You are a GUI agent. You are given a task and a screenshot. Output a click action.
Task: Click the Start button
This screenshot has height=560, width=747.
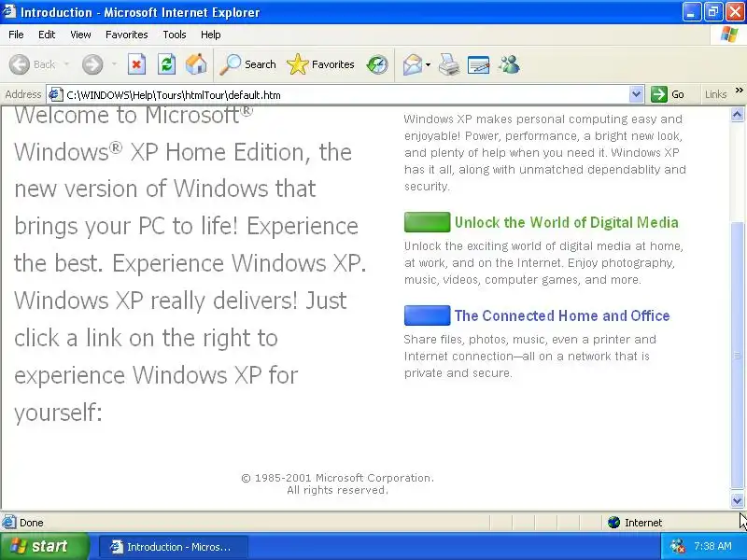[44, 546]
